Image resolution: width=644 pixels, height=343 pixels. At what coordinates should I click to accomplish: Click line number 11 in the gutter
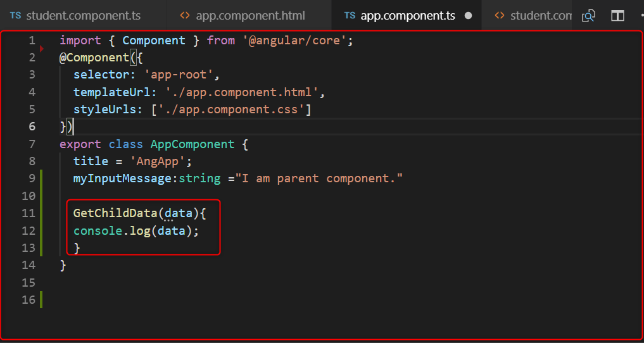[28, 213]
